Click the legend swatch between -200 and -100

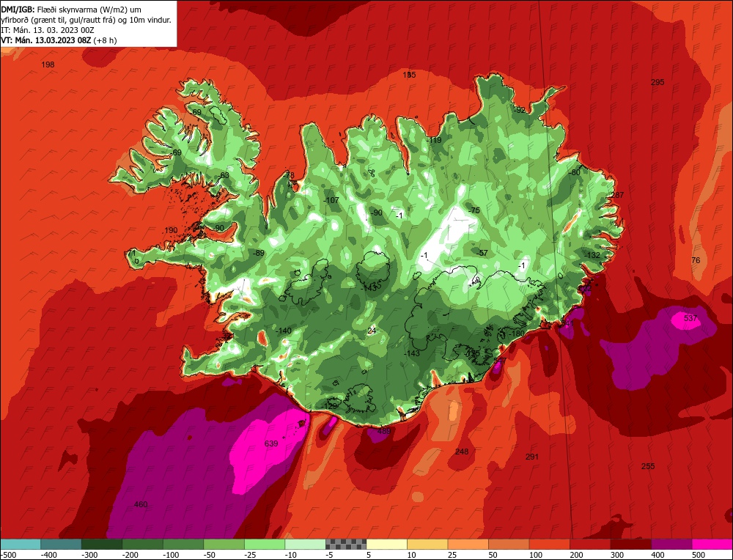(143, 544)
